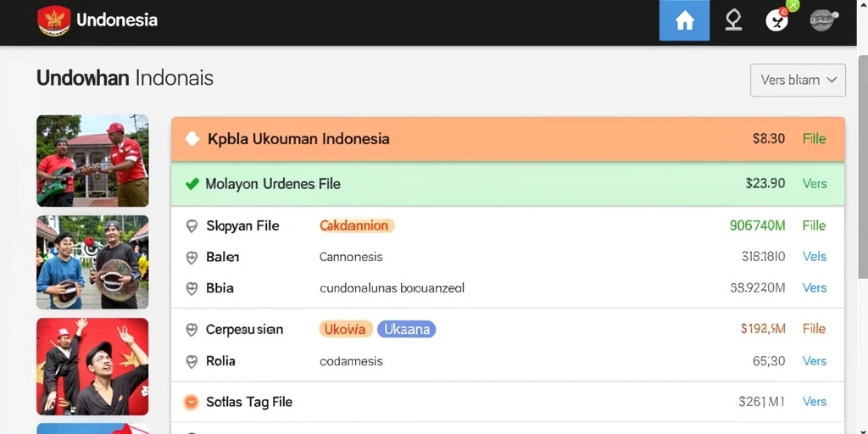Click the $192,9M value in orange

[763, 329]
